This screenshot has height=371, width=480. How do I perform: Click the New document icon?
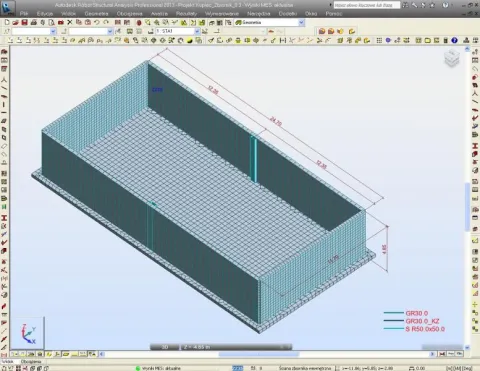(x=7, y=22)
